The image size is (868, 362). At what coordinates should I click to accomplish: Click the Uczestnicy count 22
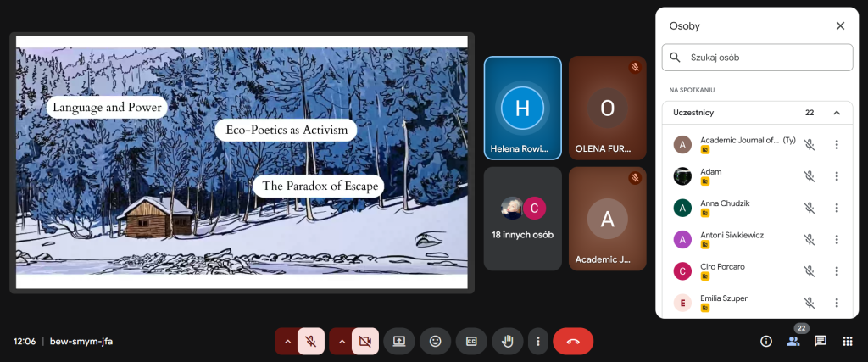point(810,113)
